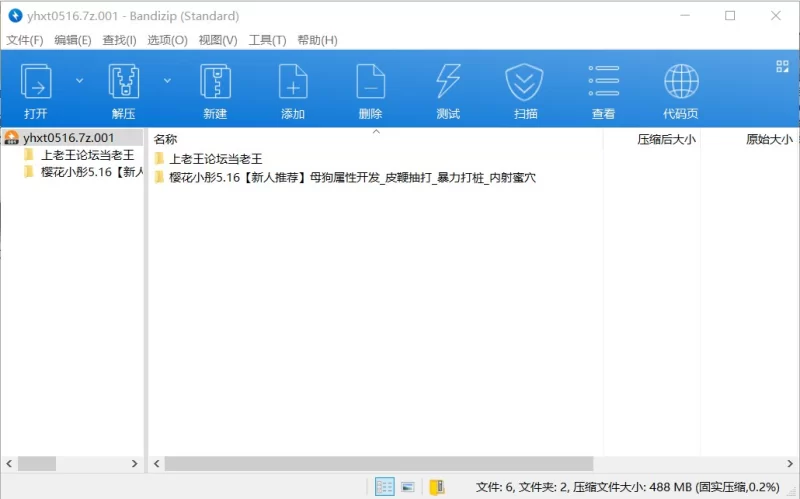The image size is (800, 499).
Task: Click the Bandizip app icon in title bar
Action: 15,16
